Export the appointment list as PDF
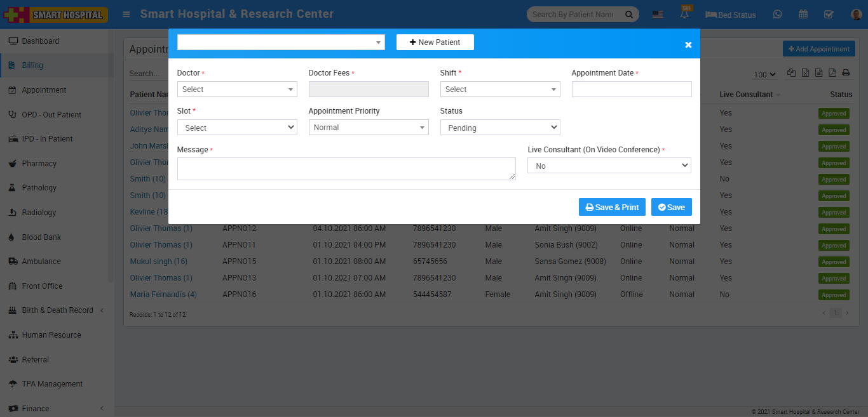 (832, 73)
